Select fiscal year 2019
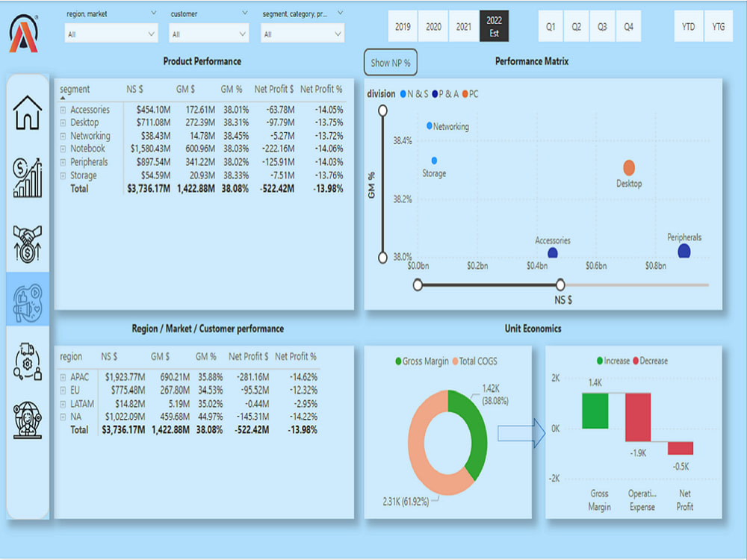The height and width of the screenshot is (560, 747). point(403,27)
